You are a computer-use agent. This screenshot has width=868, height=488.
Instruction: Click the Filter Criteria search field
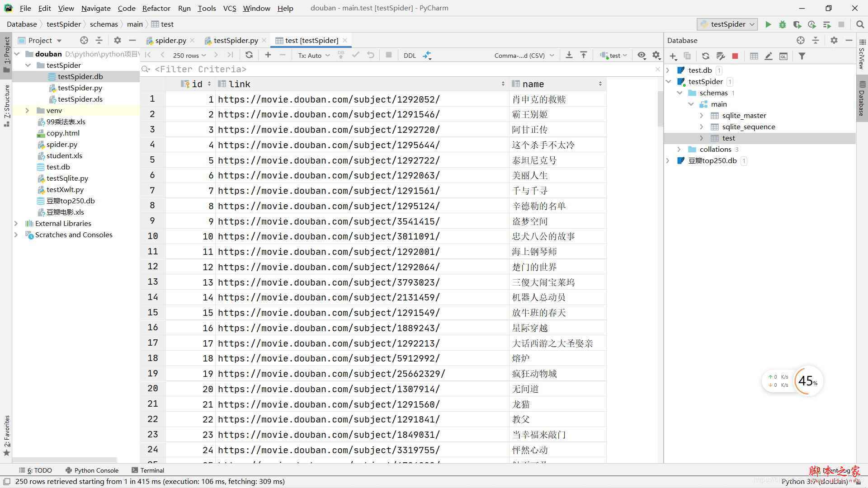click(200, 69)
